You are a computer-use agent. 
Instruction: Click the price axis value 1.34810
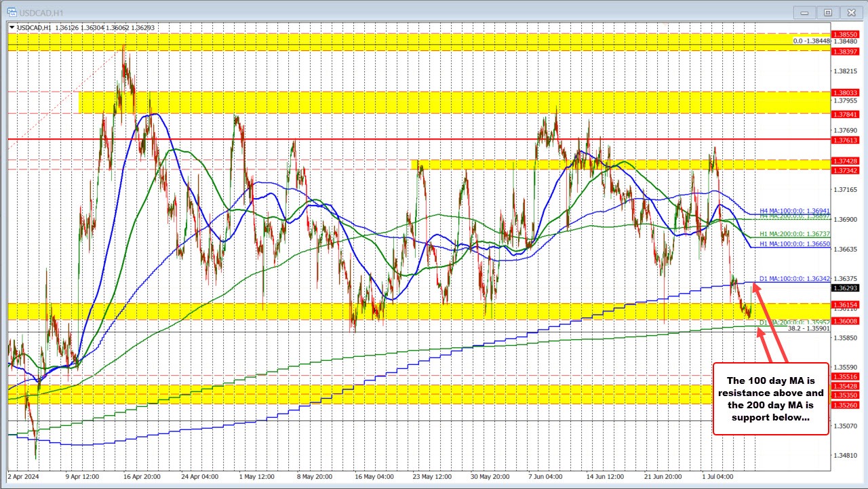coord(846,456)
